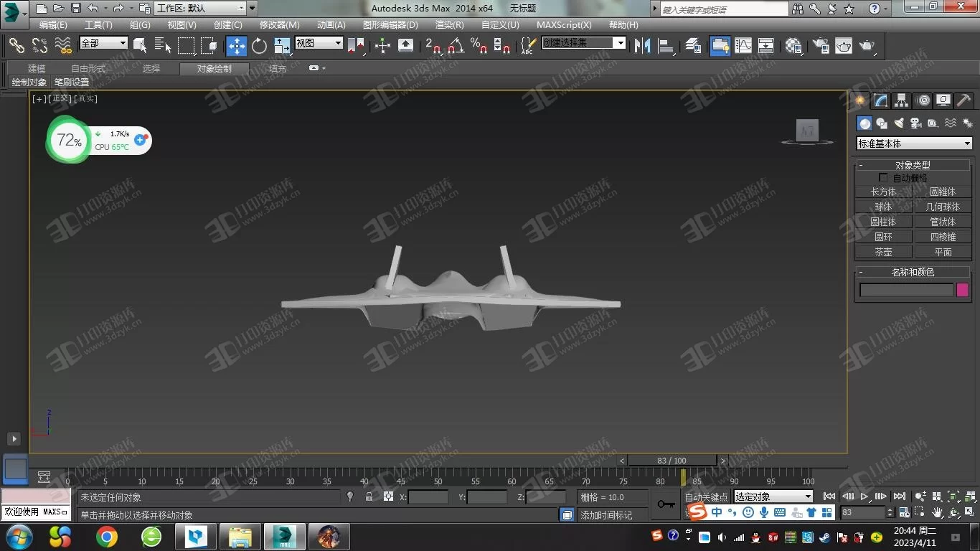The image size is (980, 551).
Task: Open the Modify panel tab icon
Action: tap(881, 100)
